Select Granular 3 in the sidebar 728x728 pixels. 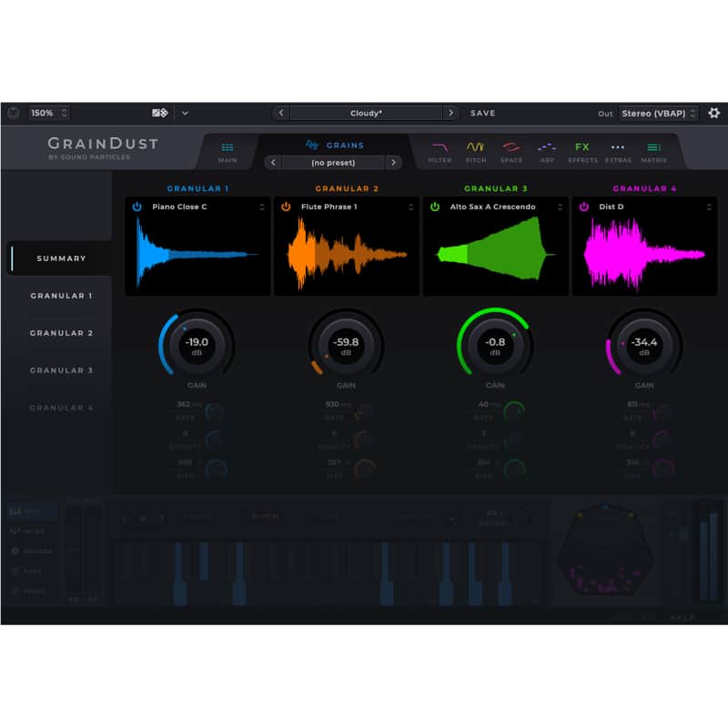click(61, 370)
